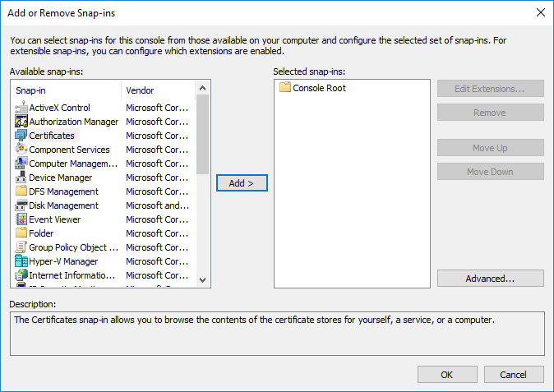Confirm with the OK button
Viewport: 554px width, 392px height.
tap(447, 375)
